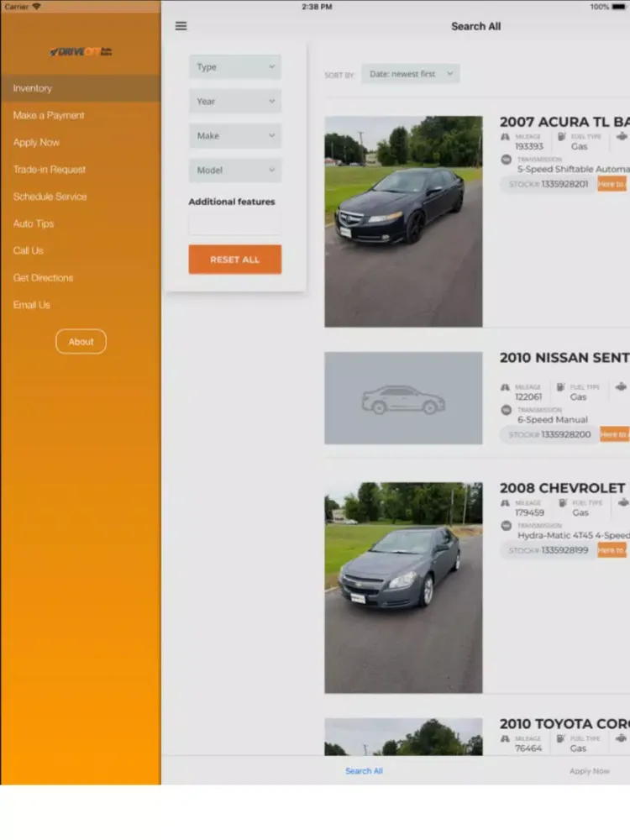
Task: Click mileage icon for 2007 Acura TL
Action: coord(505,137)
